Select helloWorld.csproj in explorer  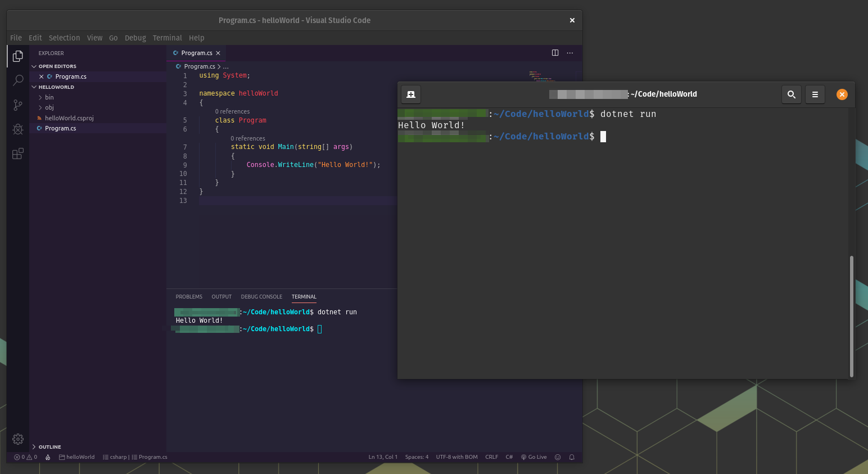coord(69,118)
